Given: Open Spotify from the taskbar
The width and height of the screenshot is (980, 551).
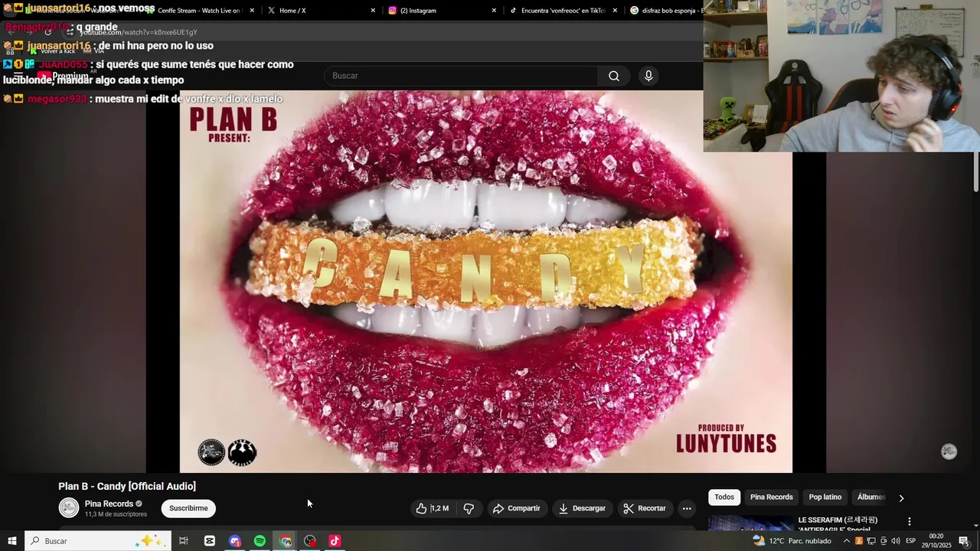Looking at the screenshot, I should point(260,541).
